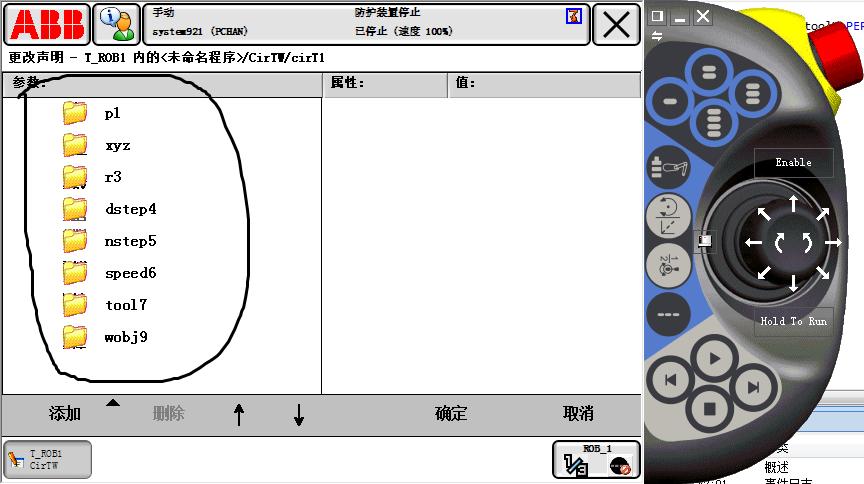Restore the virtual pendant window size

point(657,17)
